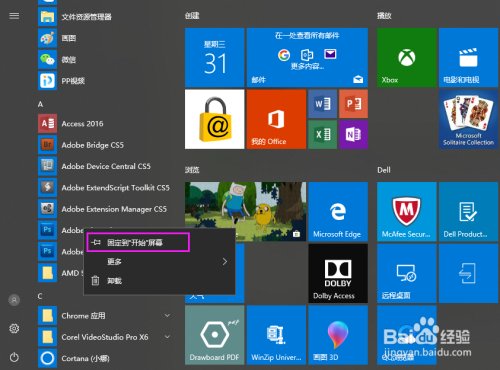Launch PowerPoint small tile
500x370 pixels.
[x=353, y=104]
